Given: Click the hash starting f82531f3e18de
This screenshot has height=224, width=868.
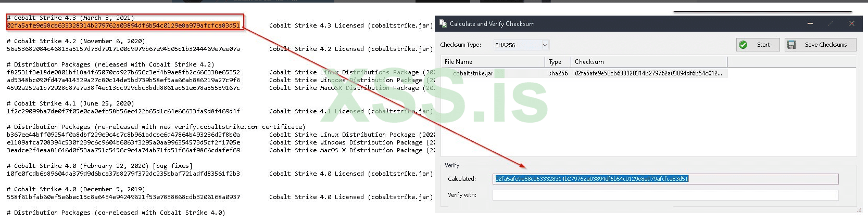Looking at the screenshot, I should point(123,72).
